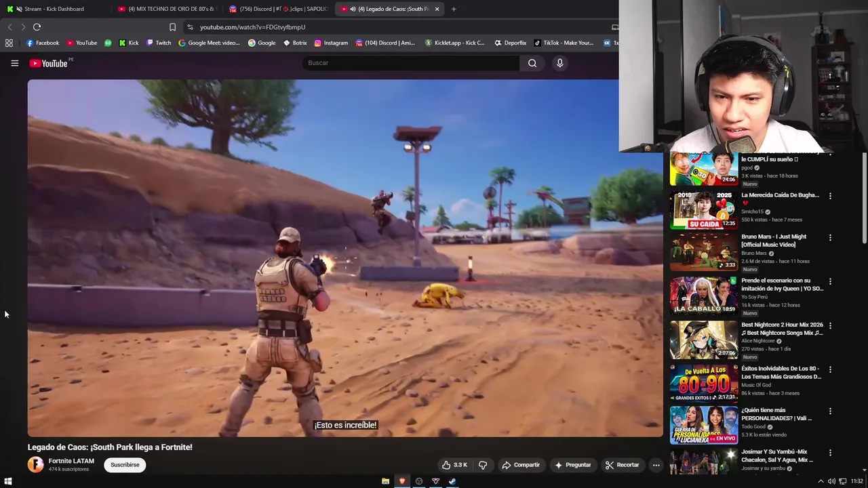868x488 pixels.
Task: Open ¿Quién tiene más PERSONALIDADES? title
Action: click(x=777, y=414)
